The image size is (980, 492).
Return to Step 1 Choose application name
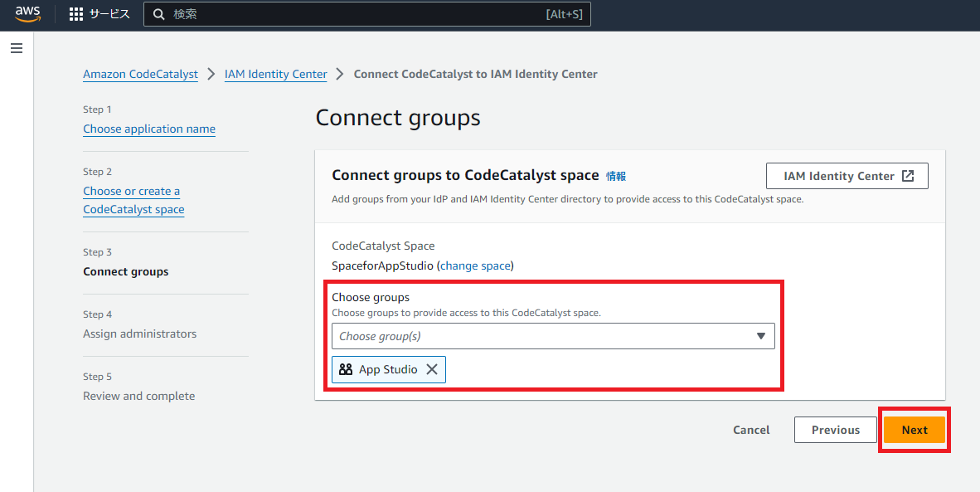(x=149, y=129)
